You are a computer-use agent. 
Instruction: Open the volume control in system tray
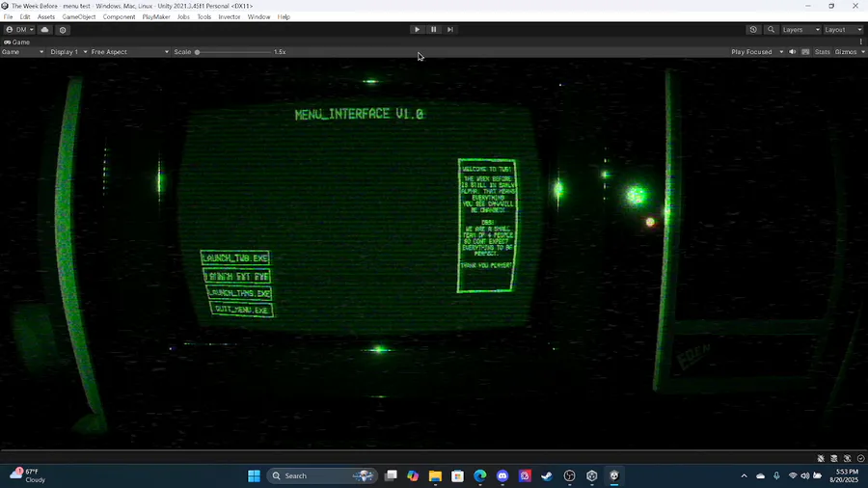805,475
